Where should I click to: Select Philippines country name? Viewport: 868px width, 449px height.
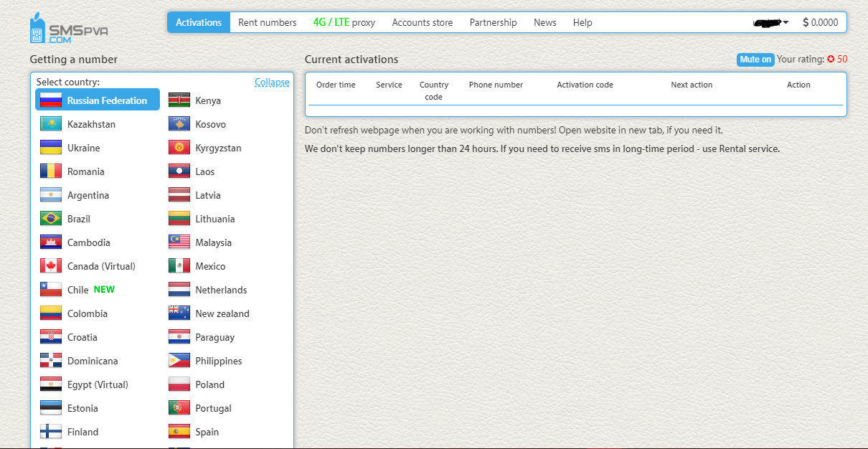(219, 361)
